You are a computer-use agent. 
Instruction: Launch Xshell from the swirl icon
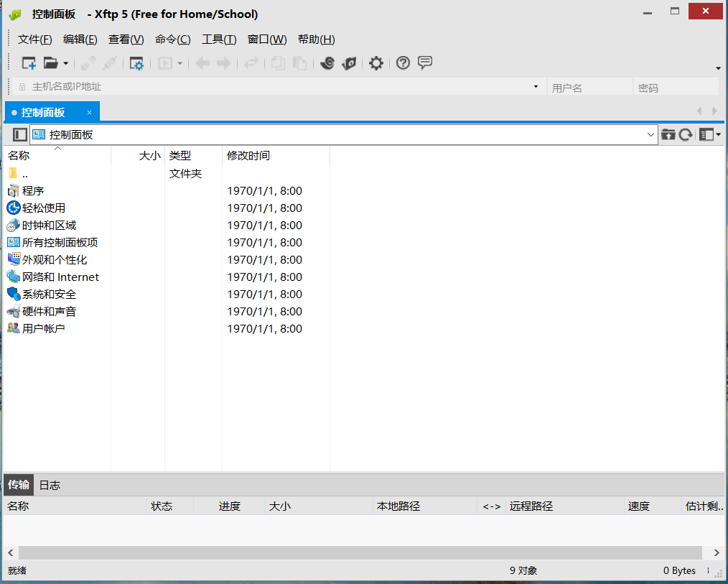[x=327, y=62]
